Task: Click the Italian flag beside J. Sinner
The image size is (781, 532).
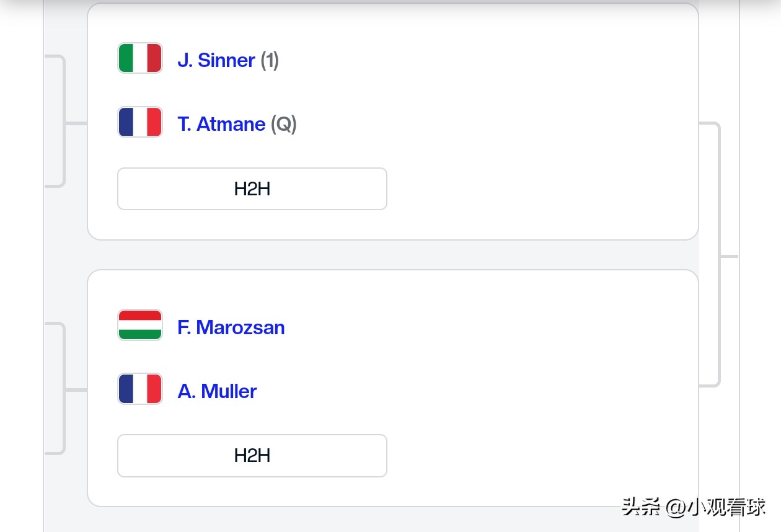Action: [x=140, y=58]
